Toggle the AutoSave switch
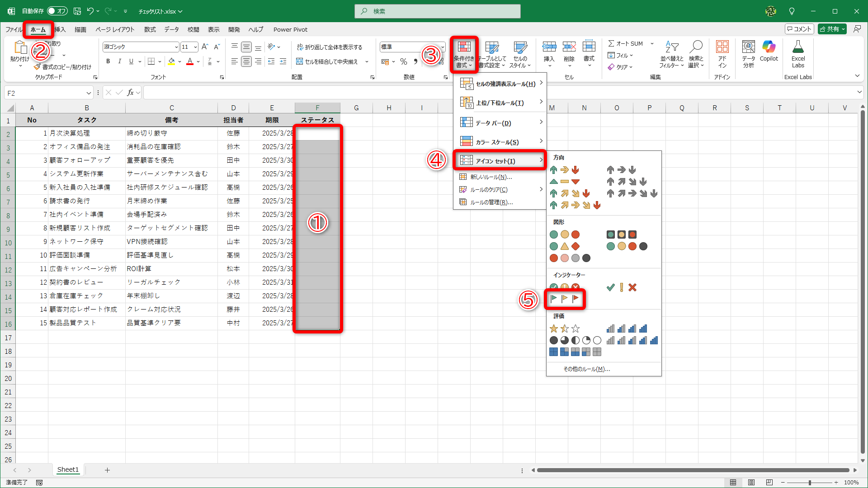This screenshot has height=488, width=868. (x=57, y=11)
